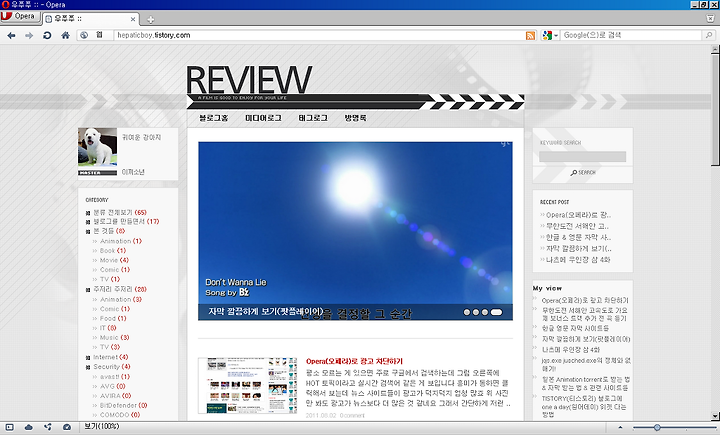
Task: Click the Opera post thumbnail image
Action: pyautogui.click(x=248, y=385)
